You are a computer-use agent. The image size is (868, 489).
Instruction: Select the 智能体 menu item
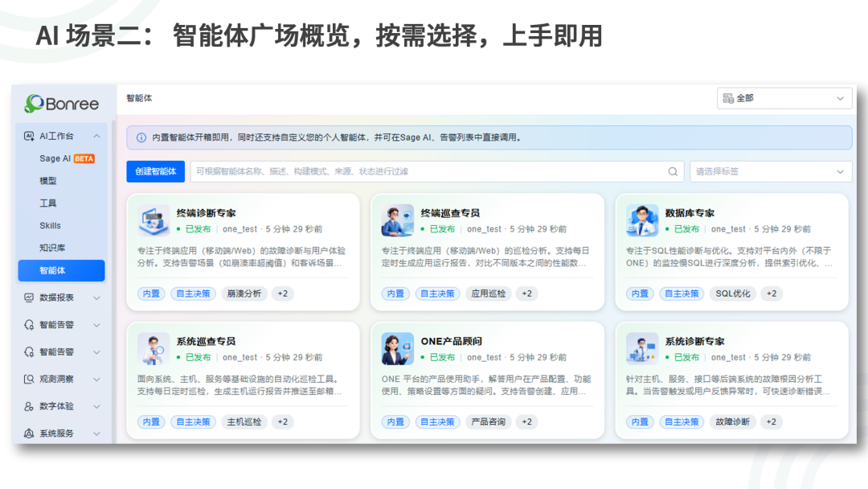pos(61,270)
